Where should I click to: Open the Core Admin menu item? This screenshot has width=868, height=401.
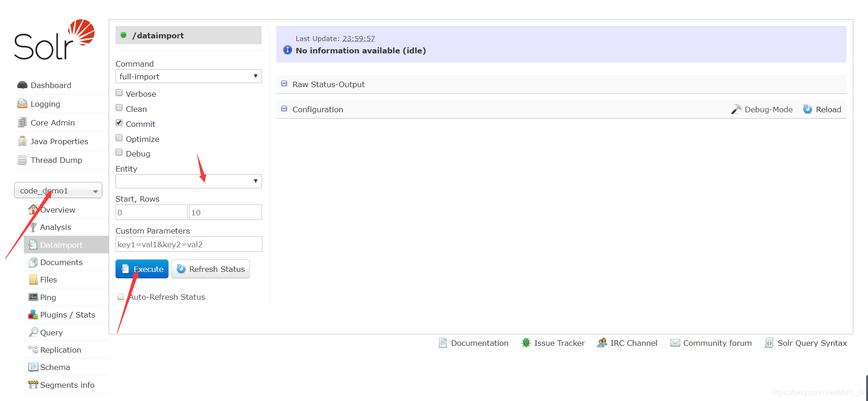click(61, 123)
